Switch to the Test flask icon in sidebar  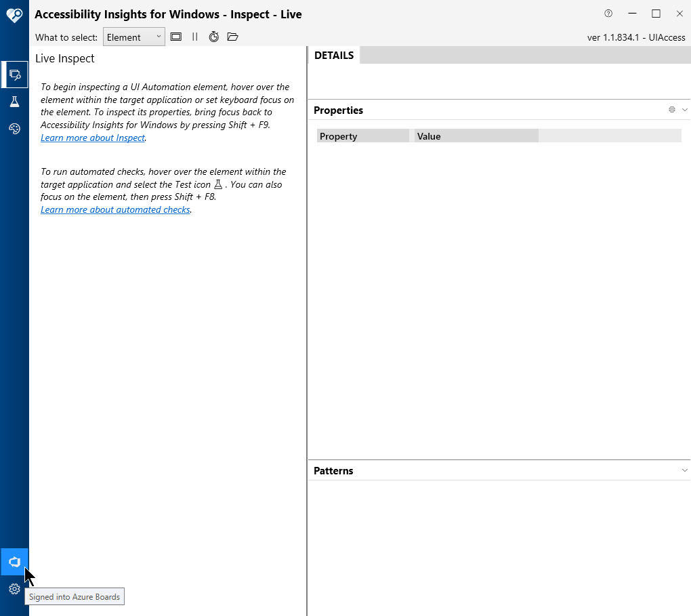coord(14,102)
